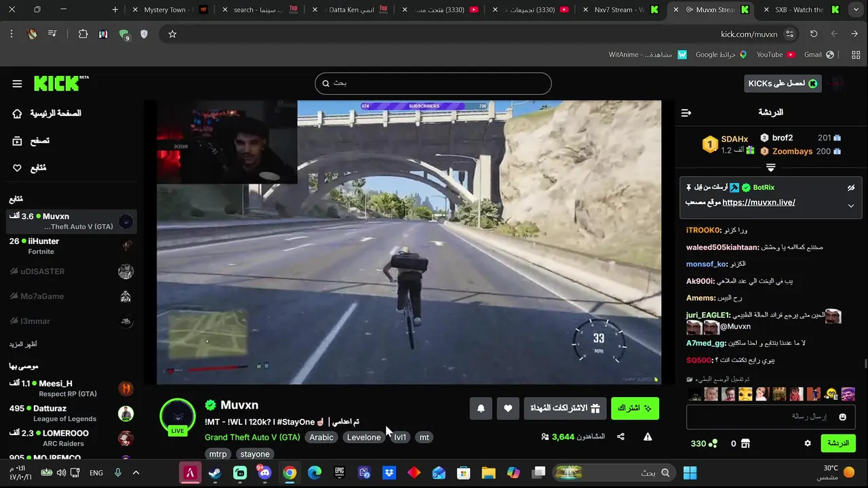Open new browser tab with plus

tap(115, 9)
